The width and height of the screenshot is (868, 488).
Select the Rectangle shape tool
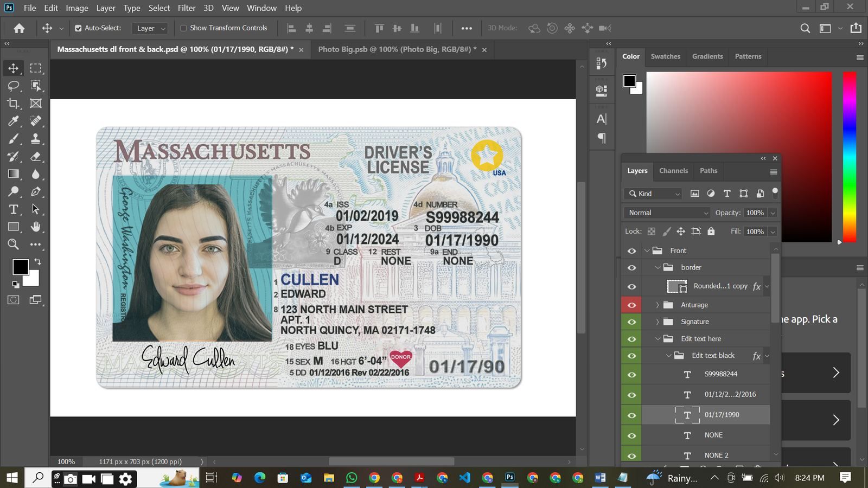click(14, 227)
